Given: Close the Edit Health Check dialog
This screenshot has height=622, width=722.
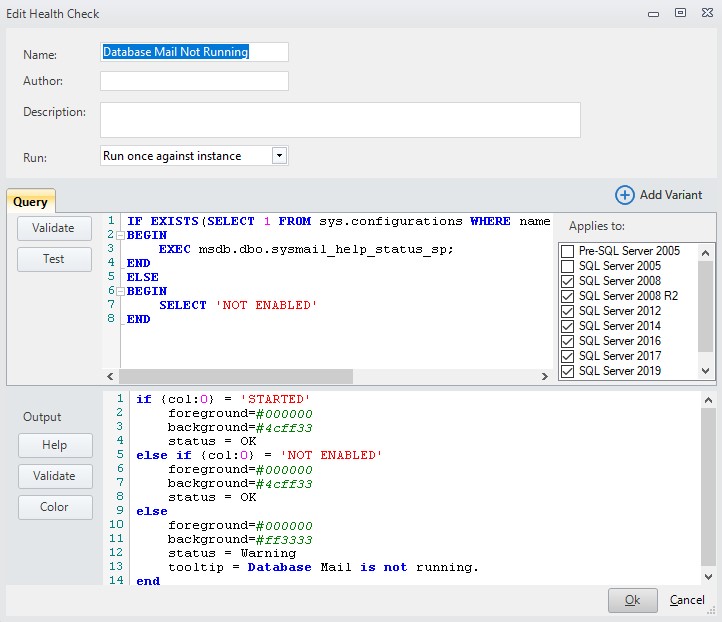Looking at the screenshot, I should [707, 13].
